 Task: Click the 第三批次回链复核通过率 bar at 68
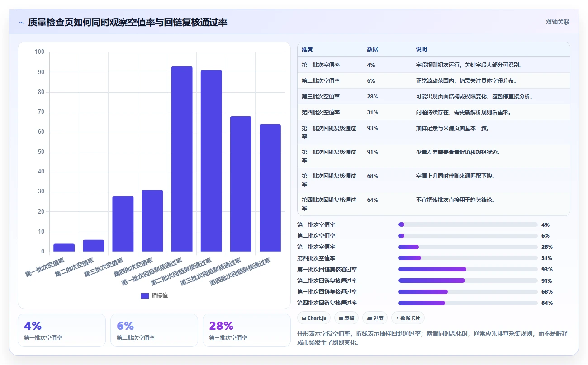coord(241,184)
